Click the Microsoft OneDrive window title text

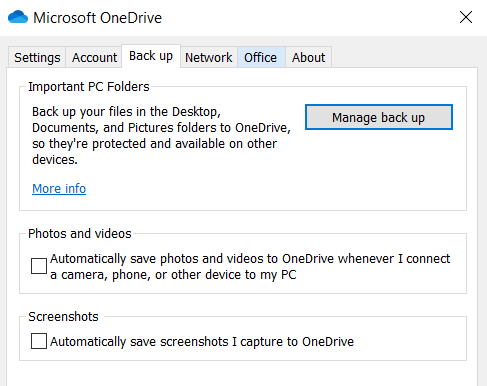coord(97,18)
